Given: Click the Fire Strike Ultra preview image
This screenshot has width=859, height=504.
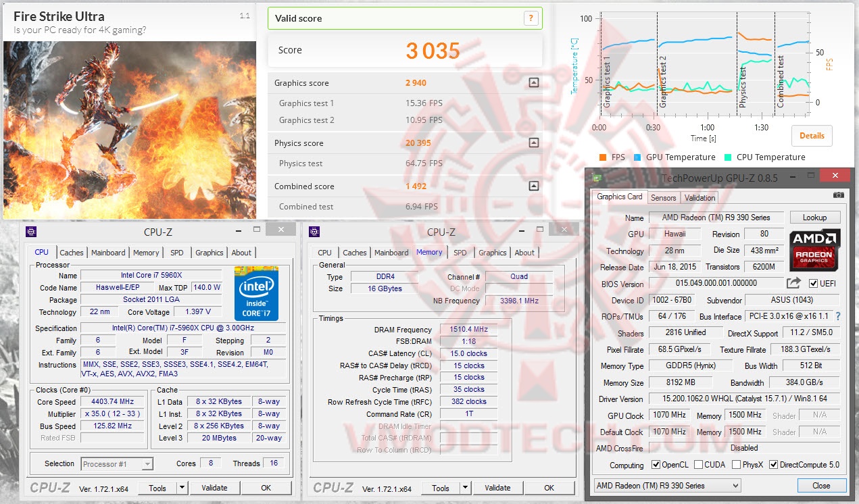Looking at the screenshot, I should (x=130, y=129).
